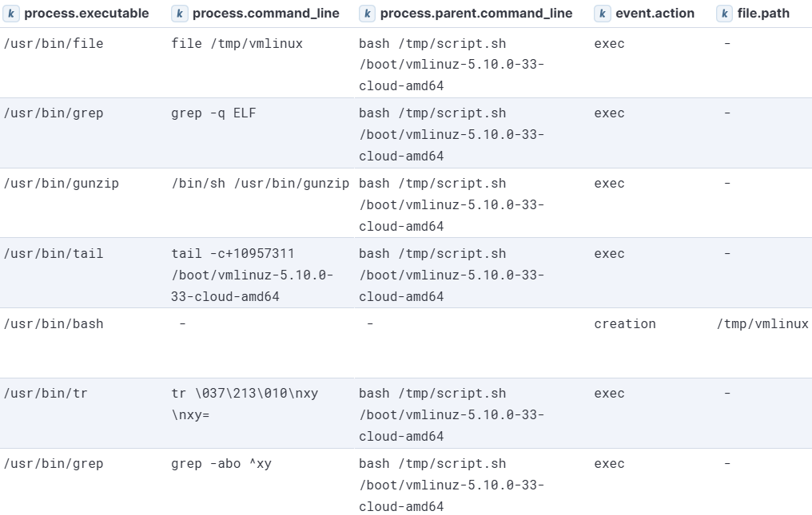Click the "file /tmp/vmlinux" command cell

point(237,44)
